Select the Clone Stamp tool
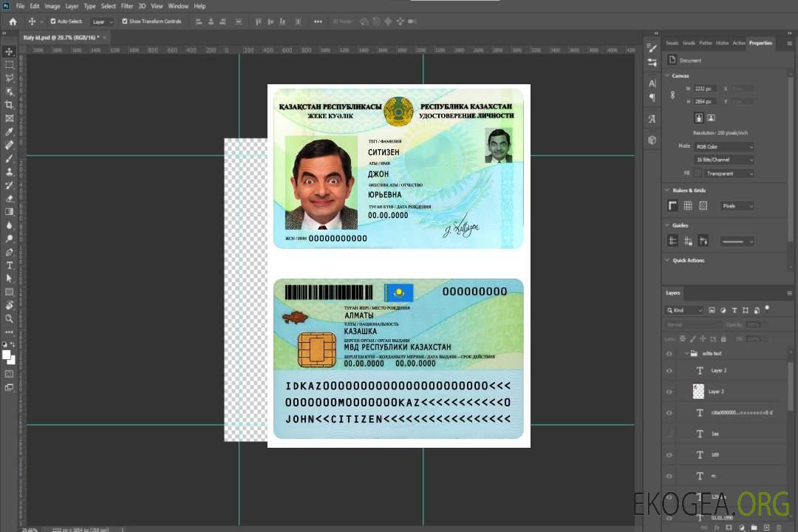The image size is (798, 532). [9, 171]
